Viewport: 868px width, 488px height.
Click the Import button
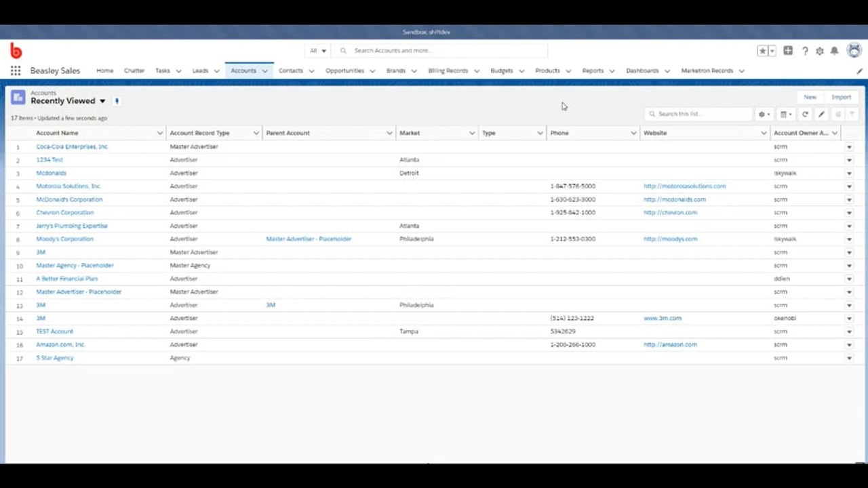pos(841,97)
